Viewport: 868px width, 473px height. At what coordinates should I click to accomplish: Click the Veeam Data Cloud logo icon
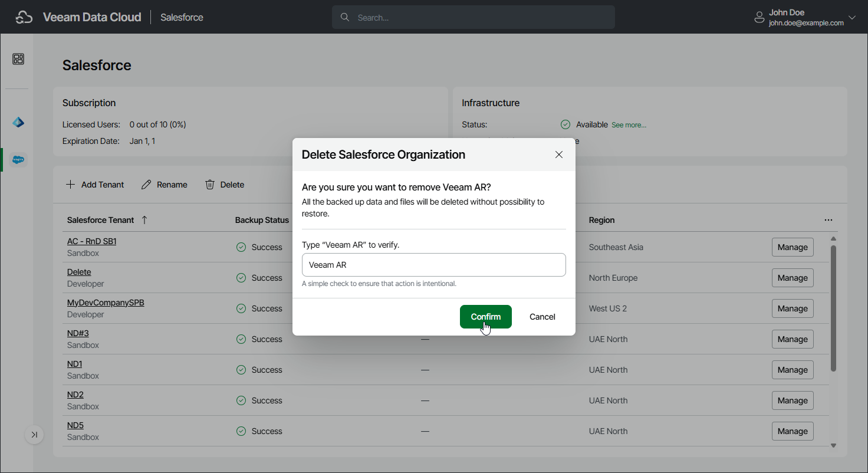pyautogui.click(x=24, y=17)
